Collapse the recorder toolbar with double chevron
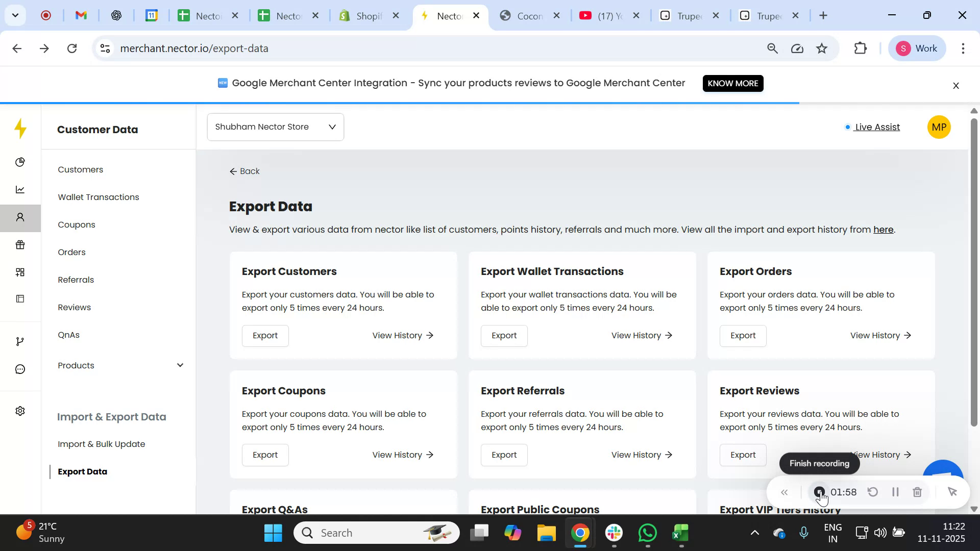The height and width of the screenshot is (551, 980). [785, 493]
